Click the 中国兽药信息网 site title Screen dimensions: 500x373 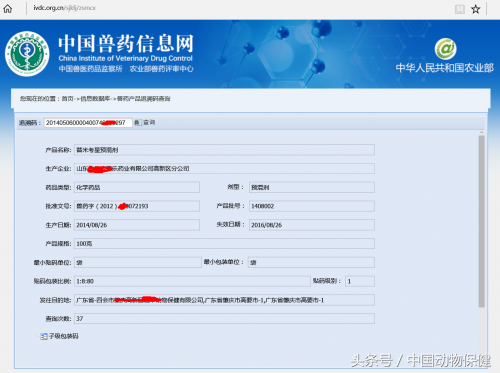[x=126, y=43]
